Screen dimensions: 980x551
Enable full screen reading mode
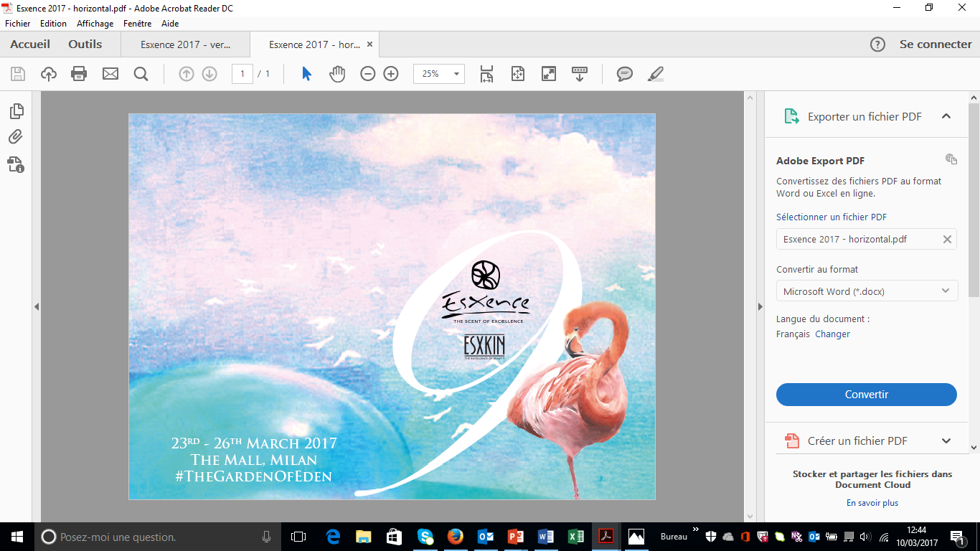[x=549, y=74]
